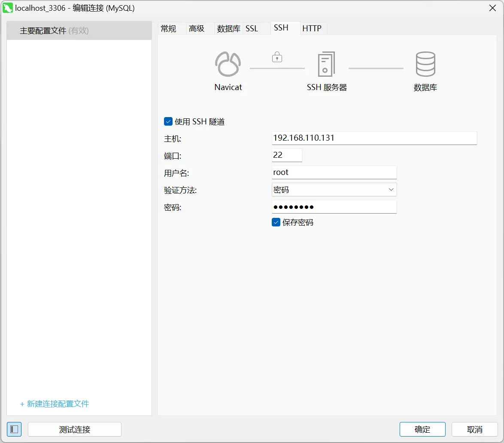Click 新建连接配置文件 link
The width and height of the screenshot is (504, 443).
(x=55, y=404)
